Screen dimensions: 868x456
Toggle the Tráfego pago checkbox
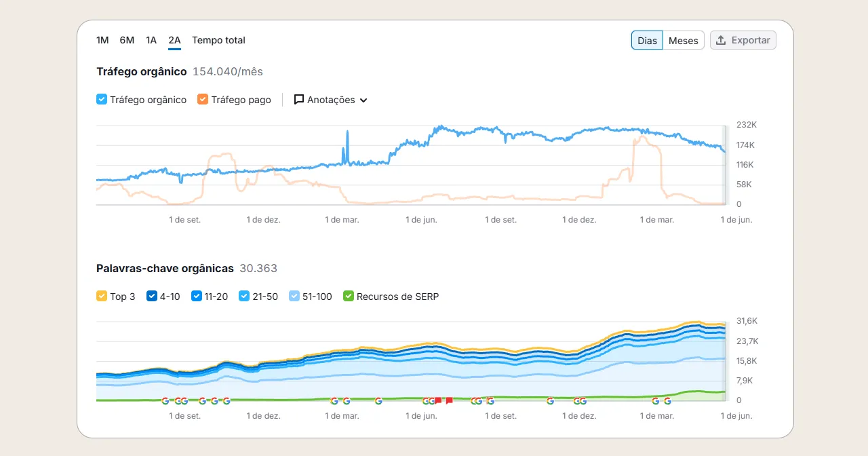tap(203, 100)
